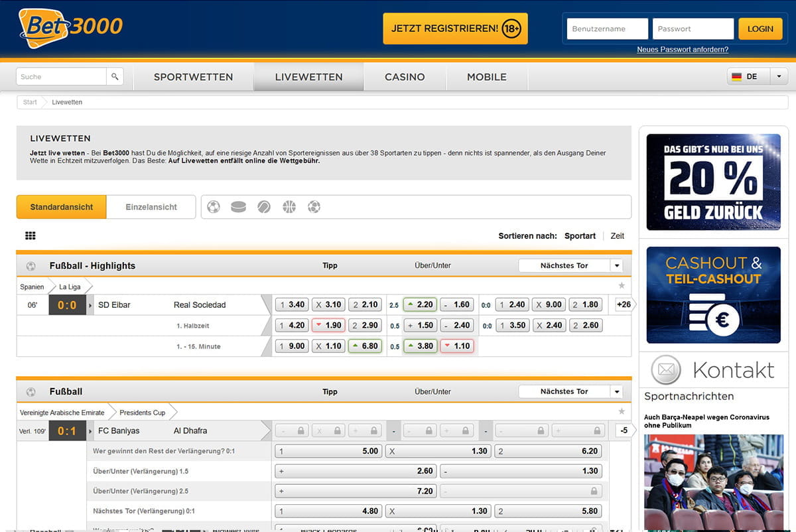Screen dimensions: 796x532
Task: Click the search magnifier icon
Action: click(x=115, y=76)
